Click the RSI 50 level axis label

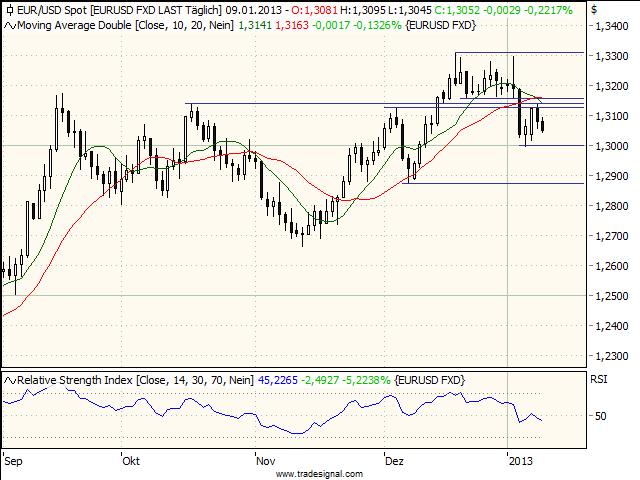600,415
